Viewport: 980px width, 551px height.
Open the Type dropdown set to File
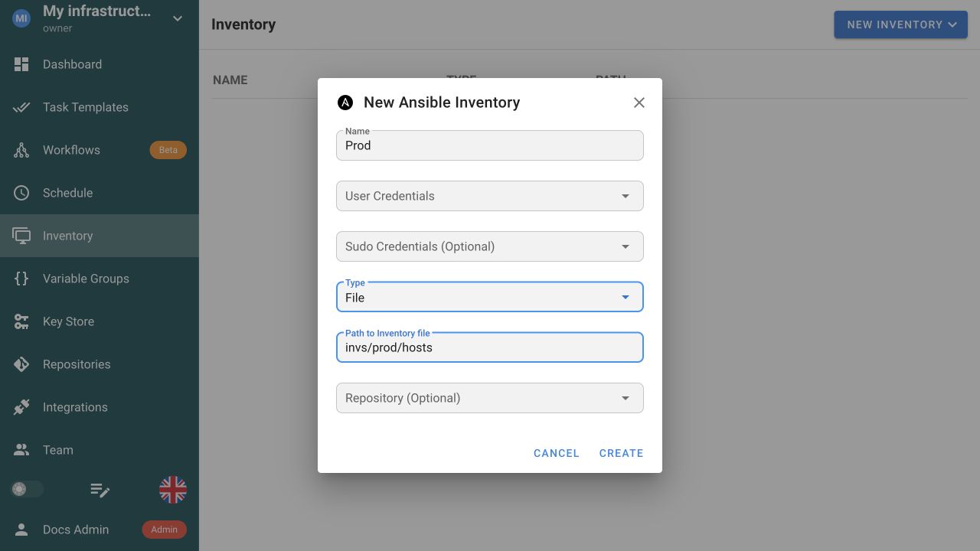pos(490,297)
